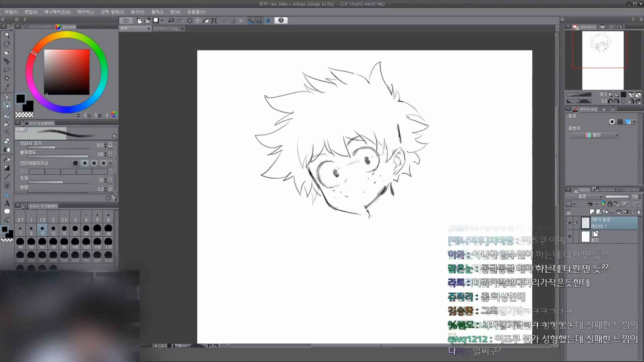644x362 pixels.
Task: Open 표준 blending mode dropdown
Action: click(585, 197)
